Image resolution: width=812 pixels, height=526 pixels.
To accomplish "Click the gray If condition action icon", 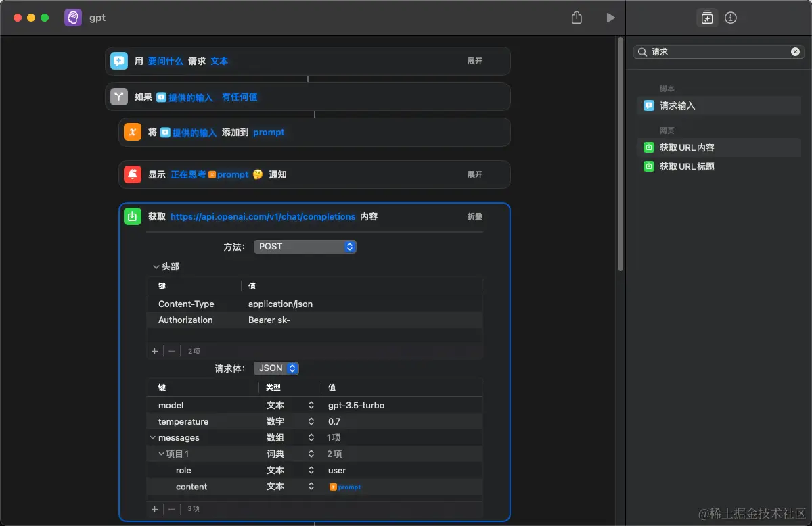I will pos(119,97).
